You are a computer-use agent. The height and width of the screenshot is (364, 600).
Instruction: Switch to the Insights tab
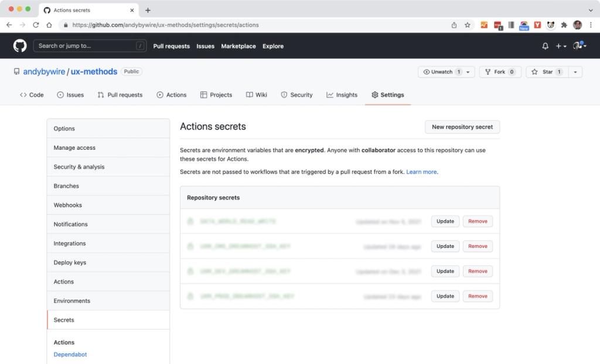[342, 95]
